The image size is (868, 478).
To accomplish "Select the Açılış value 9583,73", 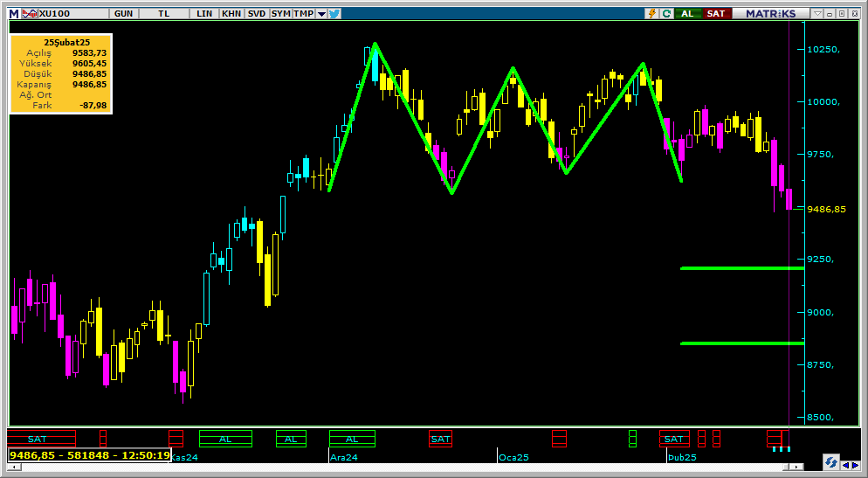I will coord(89,53).
